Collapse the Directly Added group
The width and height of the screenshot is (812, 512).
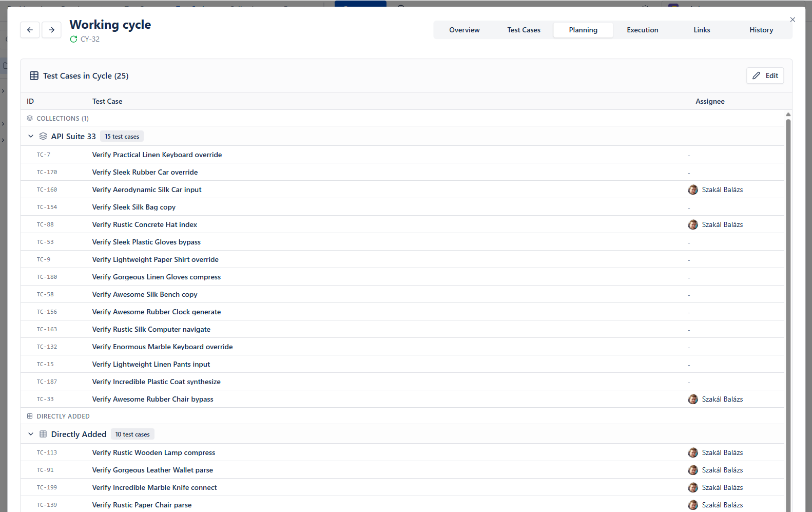tap(31, 434)
